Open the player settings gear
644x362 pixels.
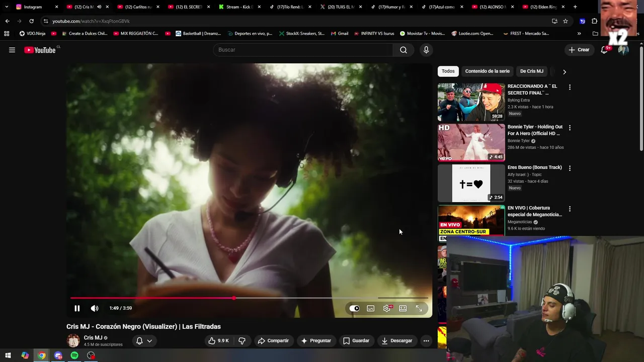(387, 308)
